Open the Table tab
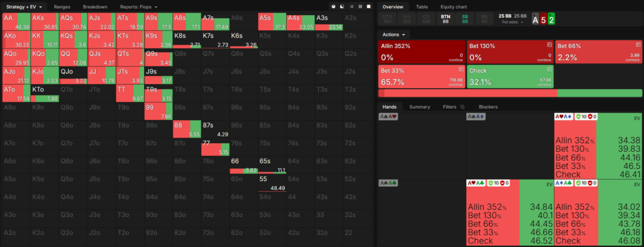The height and width of the screenshot is (247, 644). [422, 7]
